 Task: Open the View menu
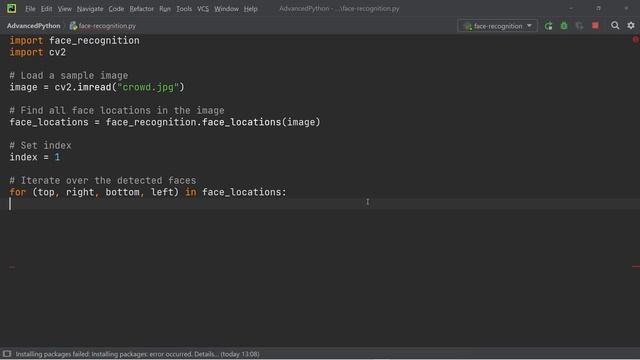[64, 9]
